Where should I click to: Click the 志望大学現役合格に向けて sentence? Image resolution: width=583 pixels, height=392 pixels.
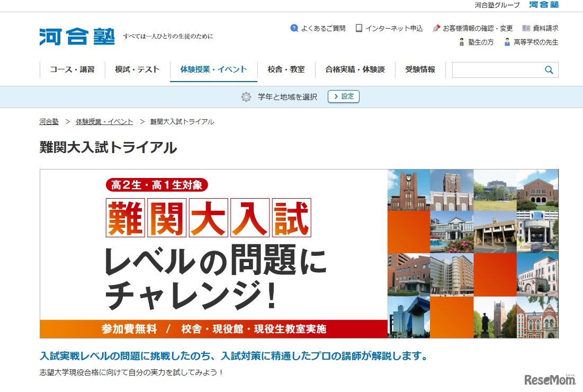(131, 372)
